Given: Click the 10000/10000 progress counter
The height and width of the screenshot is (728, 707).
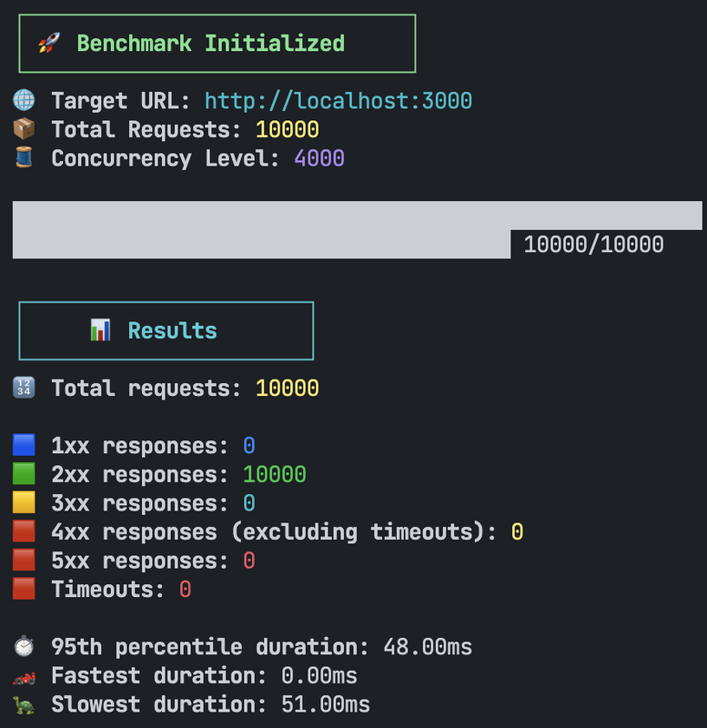Looking at the screenshot, I should pyautogui.click(x=593, y=244).
